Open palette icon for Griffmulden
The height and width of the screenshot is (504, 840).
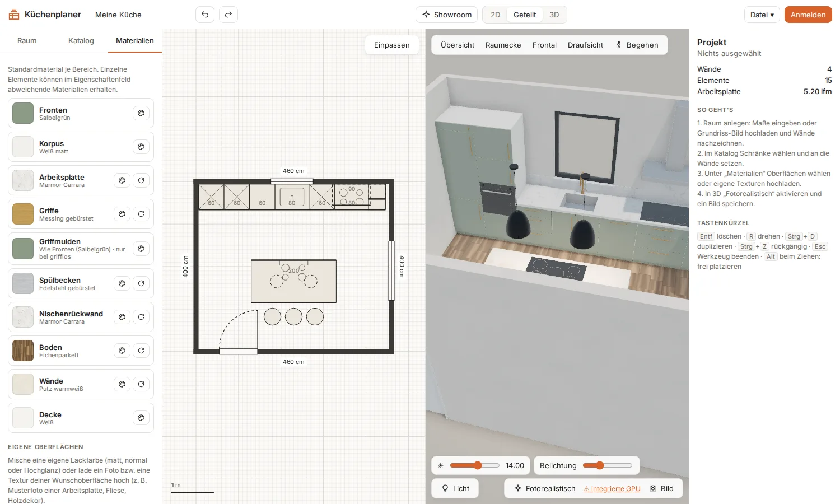[x=141, y=249]
